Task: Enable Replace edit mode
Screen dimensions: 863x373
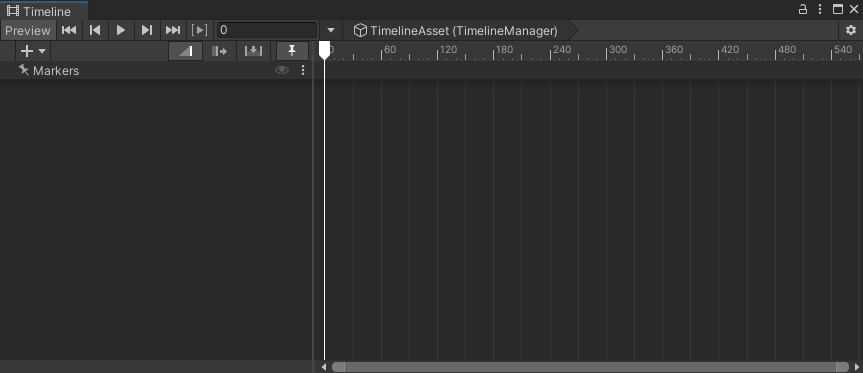Action: (253, 51)
